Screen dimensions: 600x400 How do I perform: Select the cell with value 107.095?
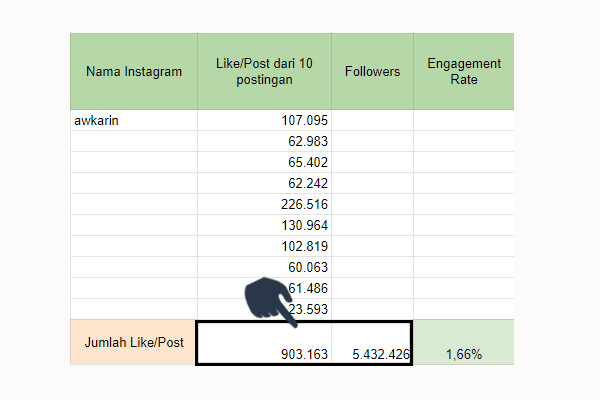coord(264,120)
